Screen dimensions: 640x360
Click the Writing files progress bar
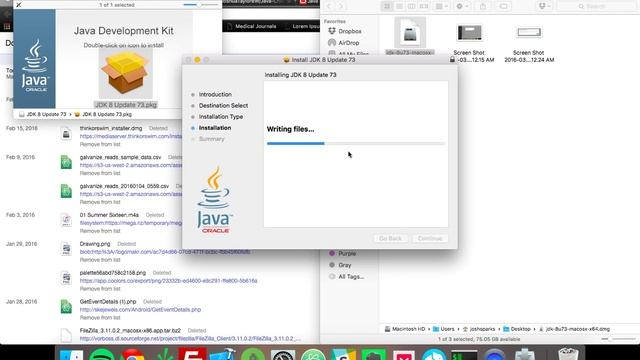click(356, 143)
